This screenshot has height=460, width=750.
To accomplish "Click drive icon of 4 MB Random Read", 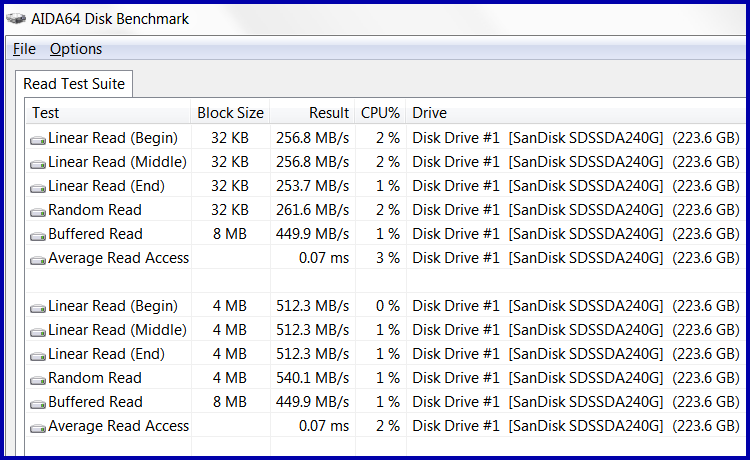I will pos(38,380).
